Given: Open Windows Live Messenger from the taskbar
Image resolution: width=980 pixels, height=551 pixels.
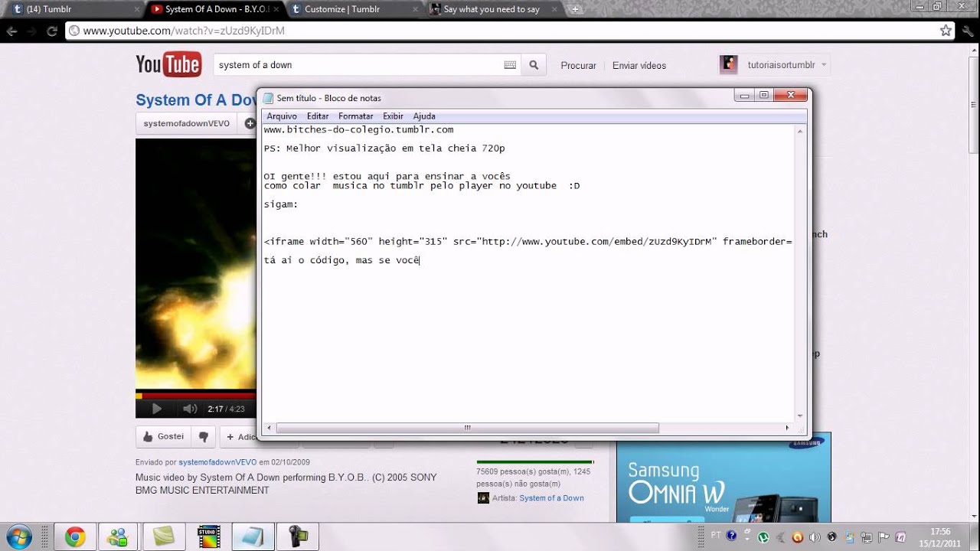Looking at the screenshot, I should coord(118,536).
